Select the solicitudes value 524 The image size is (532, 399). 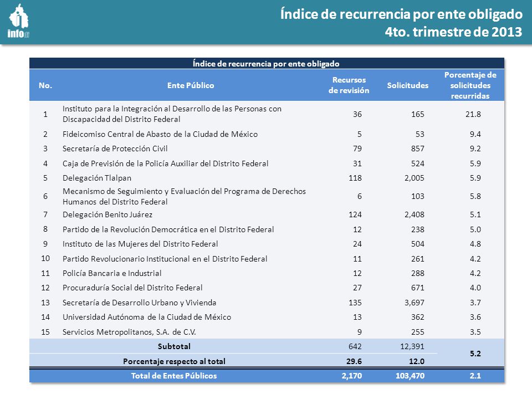[x=418, y=163]
